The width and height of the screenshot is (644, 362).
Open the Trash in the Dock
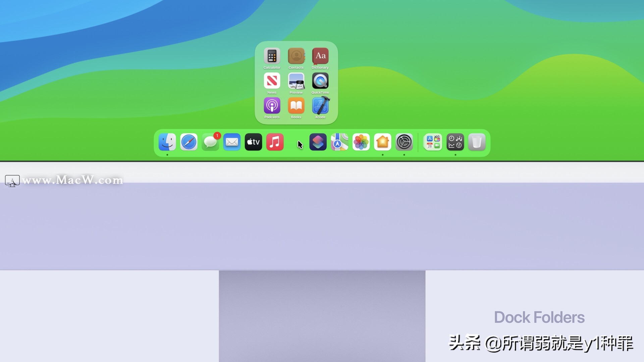click(x=477, y=142)
